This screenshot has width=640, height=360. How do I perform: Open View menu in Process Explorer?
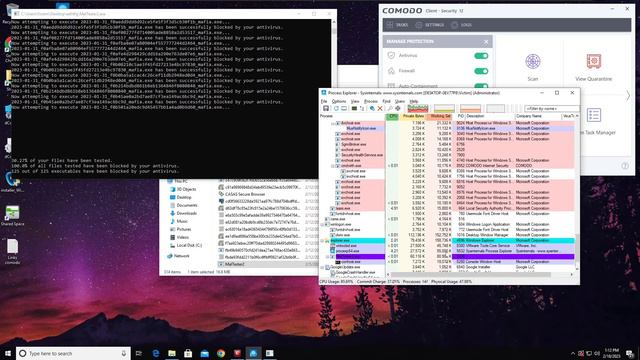tap(355, 101)
